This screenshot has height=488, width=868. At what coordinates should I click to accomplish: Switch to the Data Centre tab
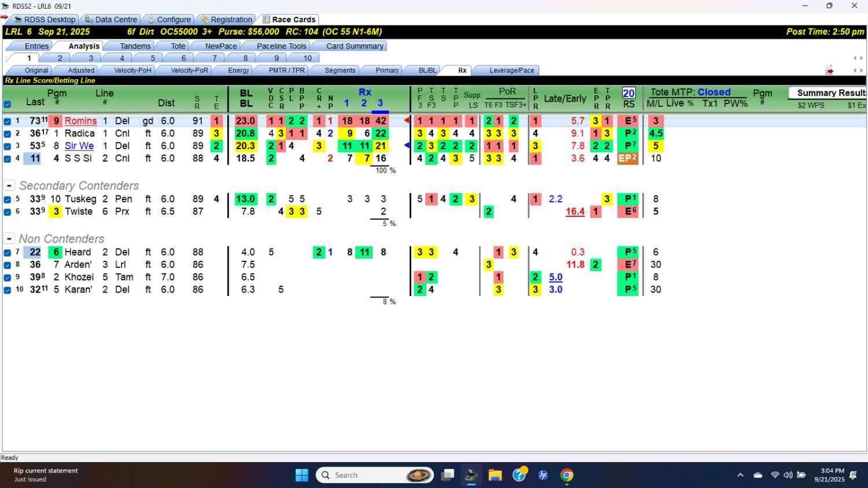[x=111, y=20]
